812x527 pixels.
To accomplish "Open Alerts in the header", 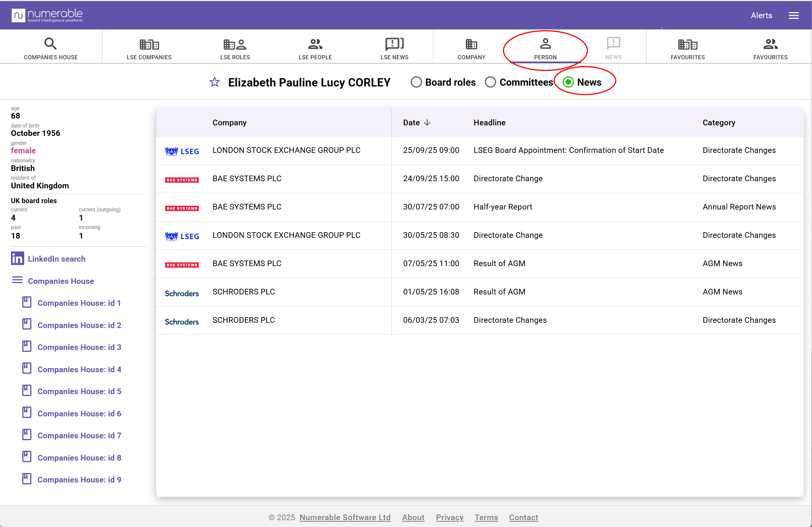I will pos(761,15).
